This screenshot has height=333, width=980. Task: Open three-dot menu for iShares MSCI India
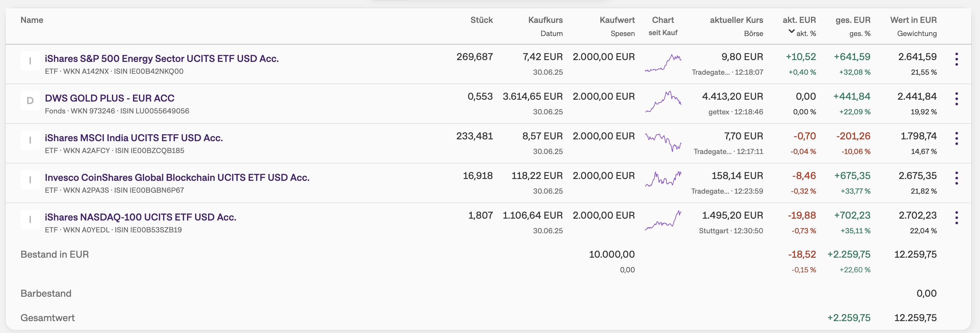[x=957, y=138]
